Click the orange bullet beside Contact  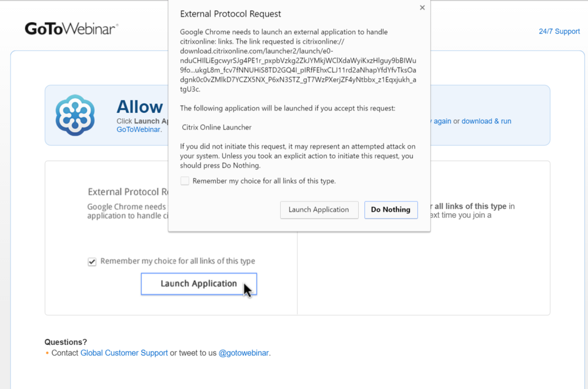47,353
